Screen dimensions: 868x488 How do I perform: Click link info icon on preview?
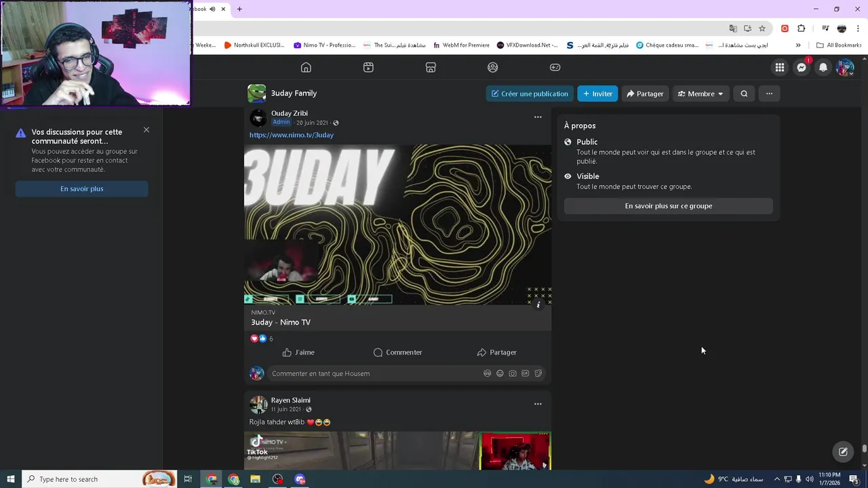coord(538,305)
